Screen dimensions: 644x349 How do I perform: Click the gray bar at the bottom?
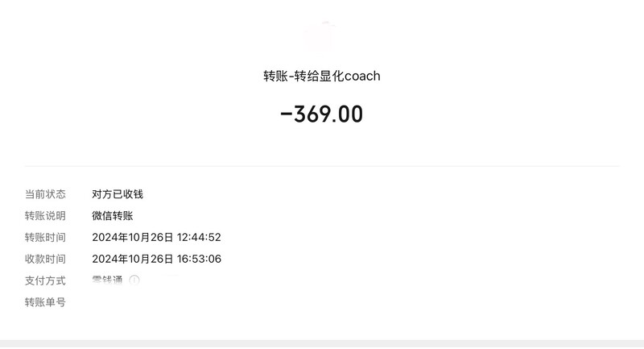pyautogui.click(x=322, y=344)
